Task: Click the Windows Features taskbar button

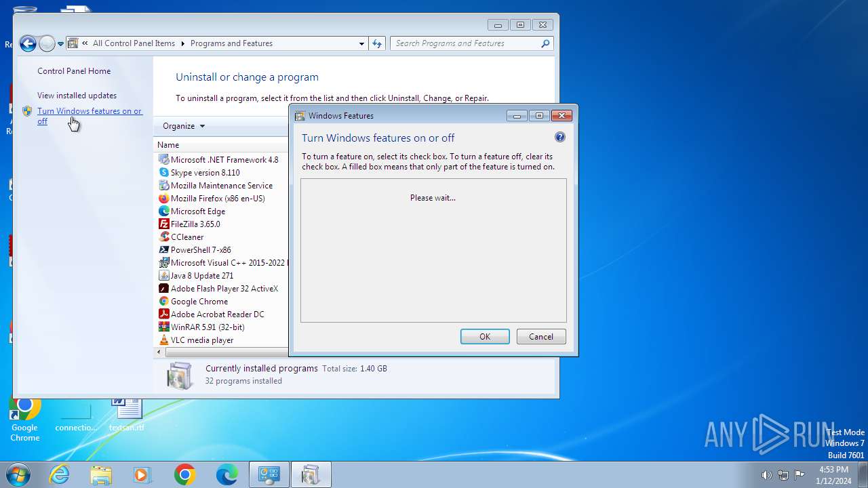Action: pyautogui.click(x=311, y=474)
